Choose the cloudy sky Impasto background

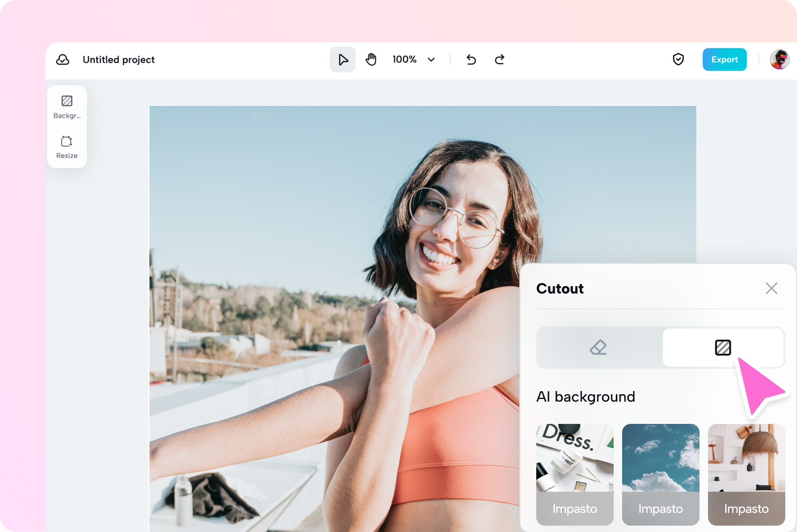click(661, 475)
